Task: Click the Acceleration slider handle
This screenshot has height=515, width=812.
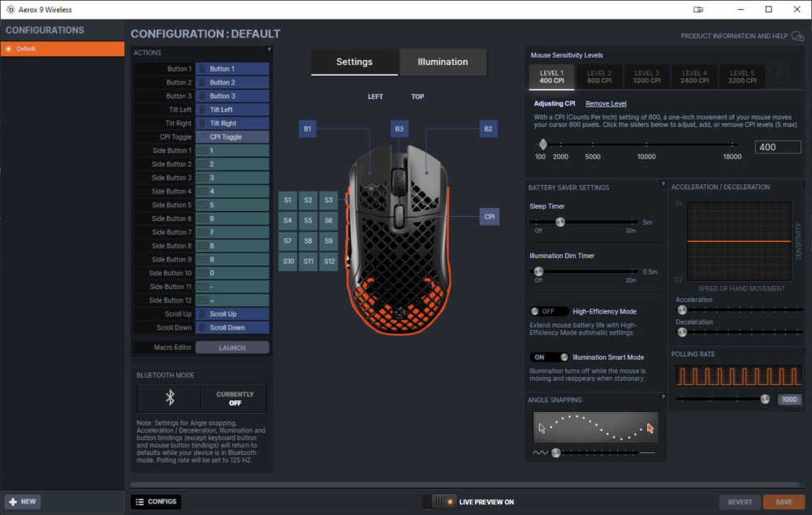Action: pyautogui.click(x=682, y=309)
